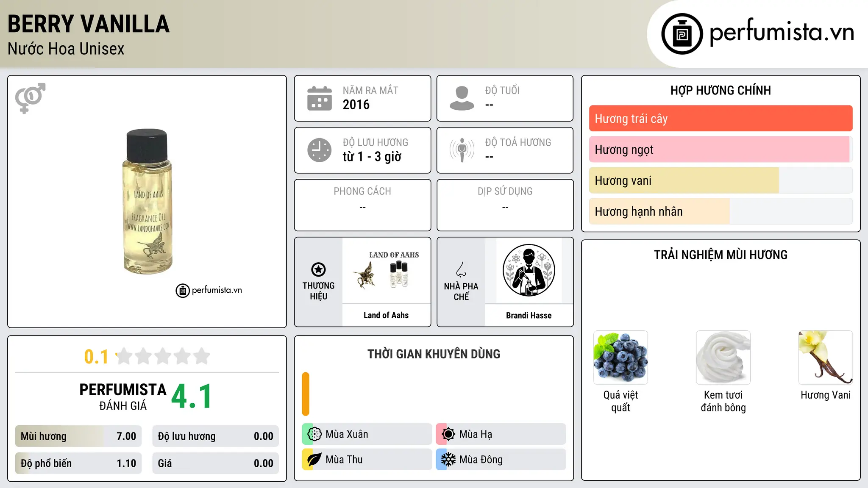Click the 0.1 user rating number
The height and width of the screenshot is (488, 868).
(x=96, y=357)
